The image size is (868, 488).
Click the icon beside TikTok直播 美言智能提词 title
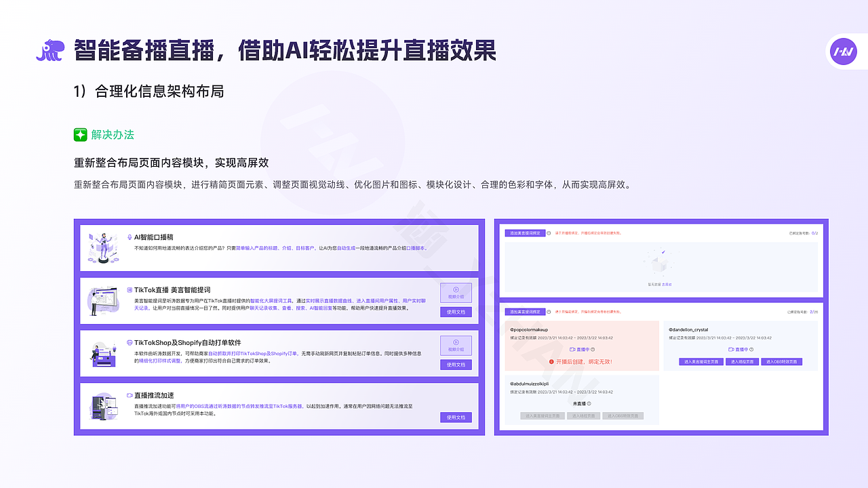(x=129, y=289)
